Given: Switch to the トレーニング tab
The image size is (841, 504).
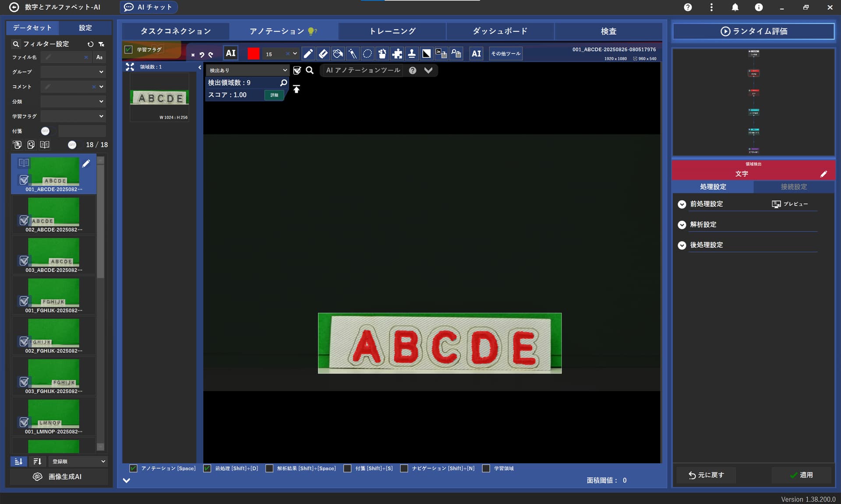Looking at the screenshot, I should click(392, 31).
